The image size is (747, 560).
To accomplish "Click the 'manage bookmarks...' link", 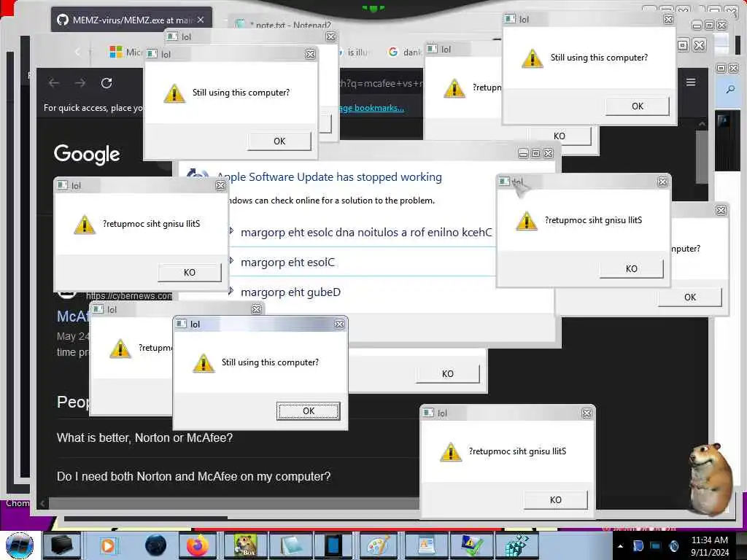I will 371,108.
